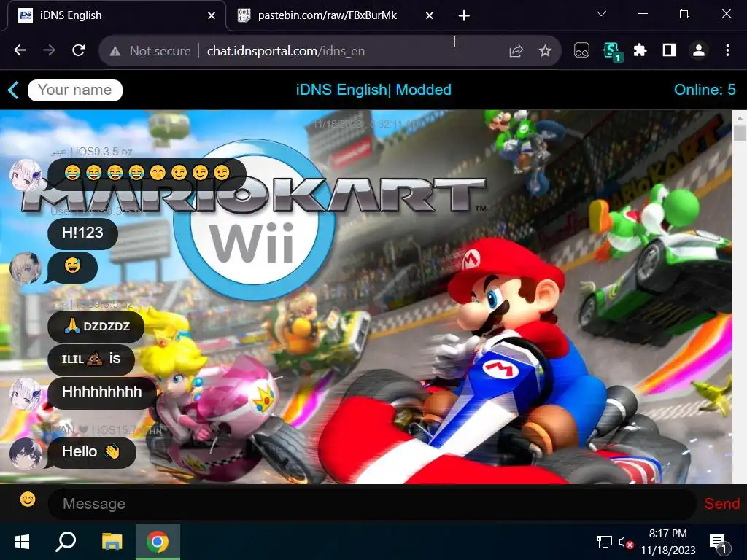The image size is (747, 560).
Task: Click Chrome icon in taskbar
Action: [x=158, y=542]
